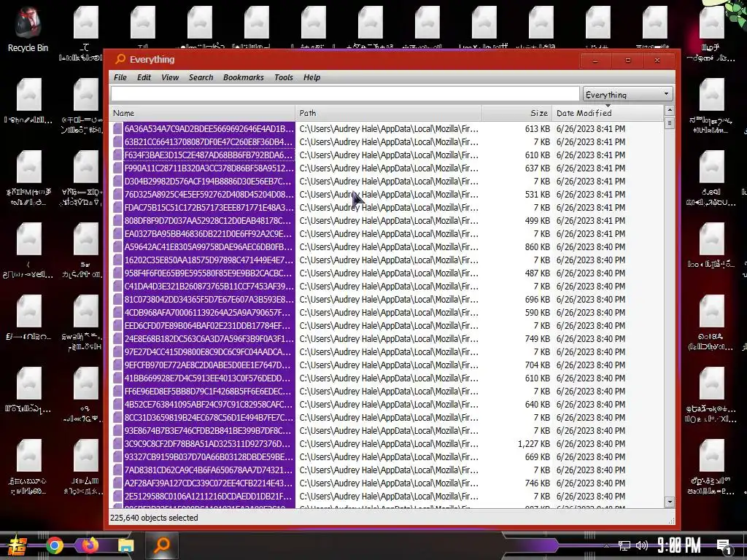Select file name EED6CFD07E89B064BAF02E231DDB17784EF
747x560 pixels.
[209, 326]
